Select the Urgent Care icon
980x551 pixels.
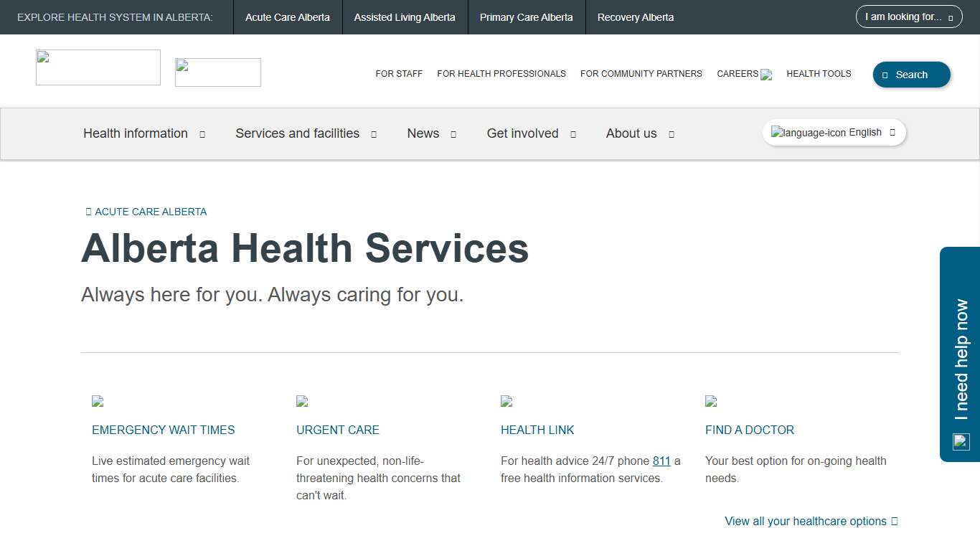(x=302, y=401)
